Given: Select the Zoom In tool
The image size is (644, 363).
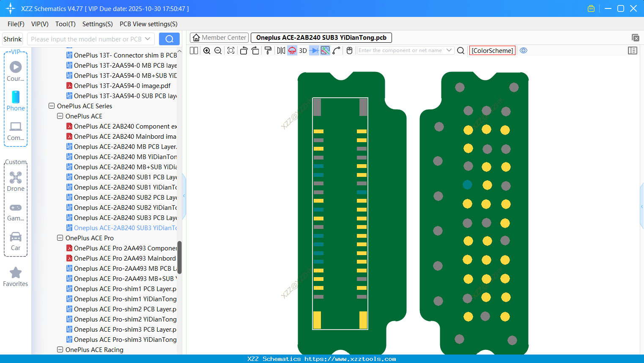Looking at the screenshot, I should tap(207, 50).
